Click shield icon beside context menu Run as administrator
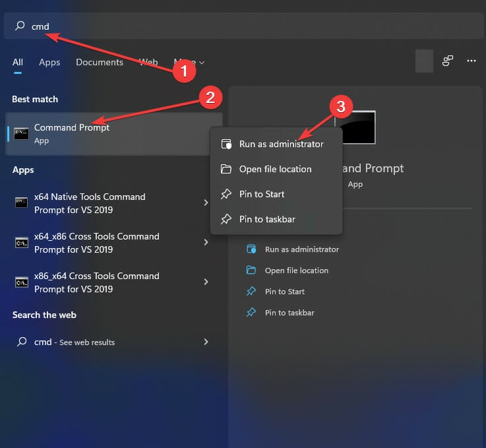The image size is (486, 448). tap(226, 144)
